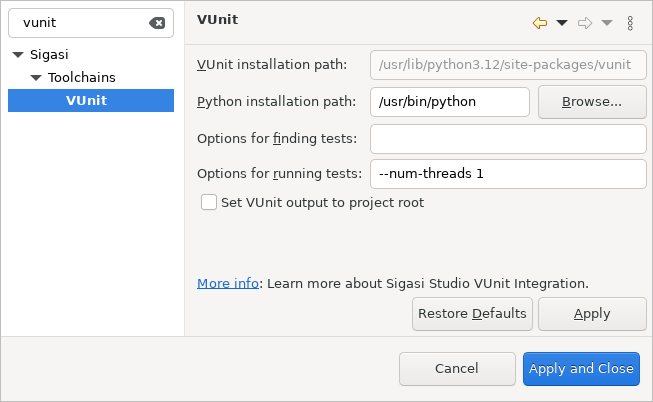Click the Browse button for the Python path
Viewport: 653px width, 402px height.
(592, 102)
